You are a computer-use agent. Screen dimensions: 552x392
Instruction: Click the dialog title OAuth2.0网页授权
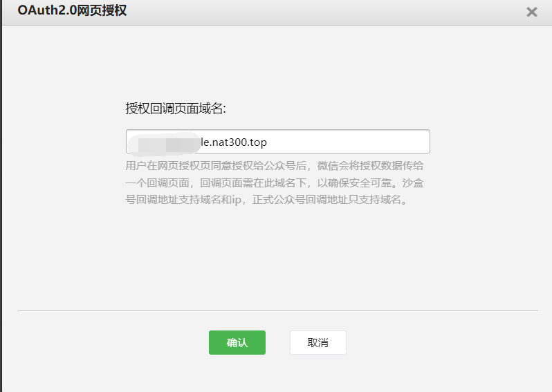[72, 10]
